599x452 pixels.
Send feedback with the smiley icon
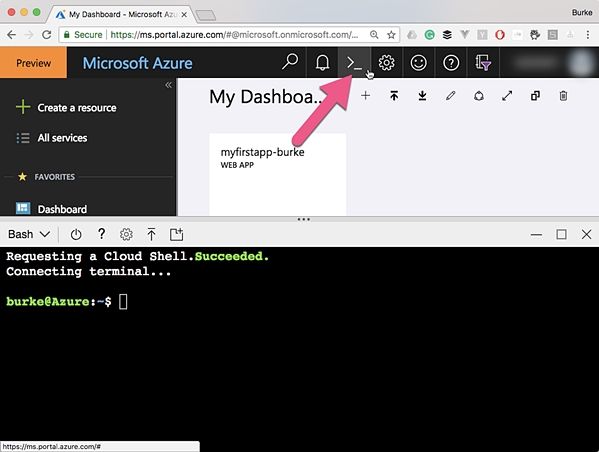click(x=418, y=63)
